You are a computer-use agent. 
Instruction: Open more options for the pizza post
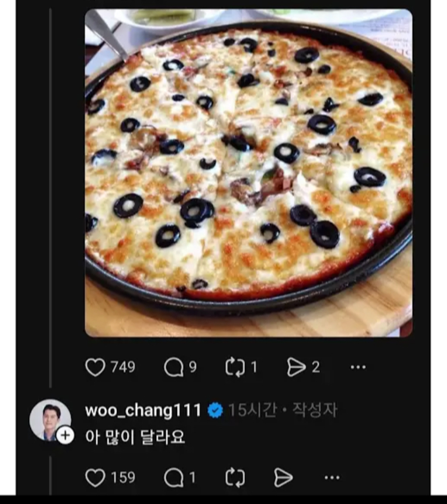click(x=358, y=367)
